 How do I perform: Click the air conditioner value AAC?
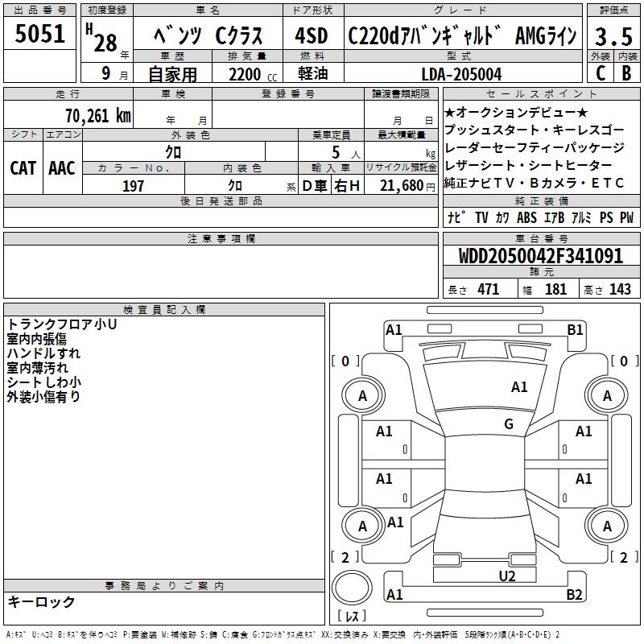click(x=62, y=168)
